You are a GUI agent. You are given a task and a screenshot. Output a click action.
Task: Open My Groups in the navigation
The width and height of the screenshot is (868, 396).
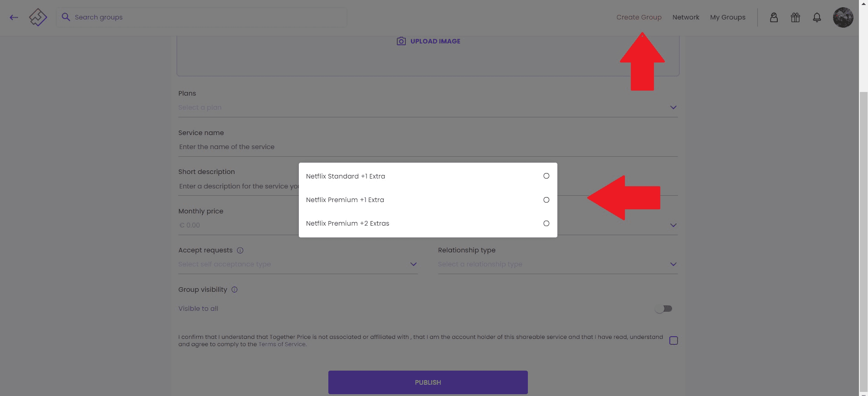[x=727, y=17]
